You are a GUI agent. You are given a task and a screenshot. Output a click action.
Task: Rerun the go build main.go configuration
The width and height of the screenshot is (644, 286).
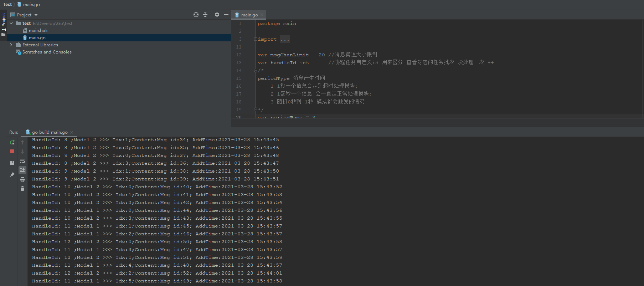(12, 142)
